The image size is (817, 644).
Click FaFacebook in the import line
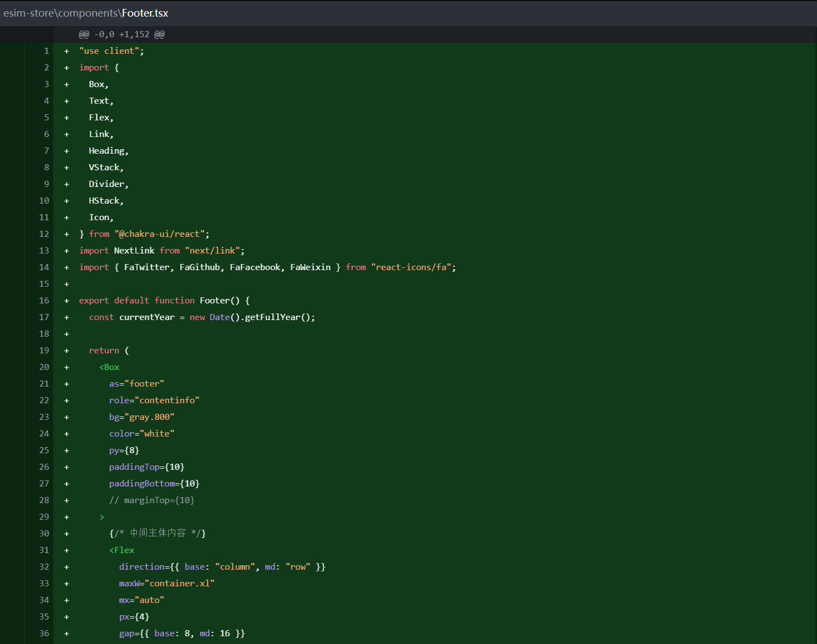tap(255, 267)
